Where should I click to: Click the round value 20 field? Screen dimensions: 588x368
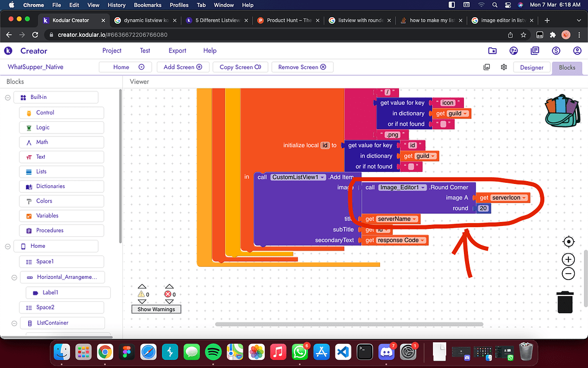tap(483, 208)
